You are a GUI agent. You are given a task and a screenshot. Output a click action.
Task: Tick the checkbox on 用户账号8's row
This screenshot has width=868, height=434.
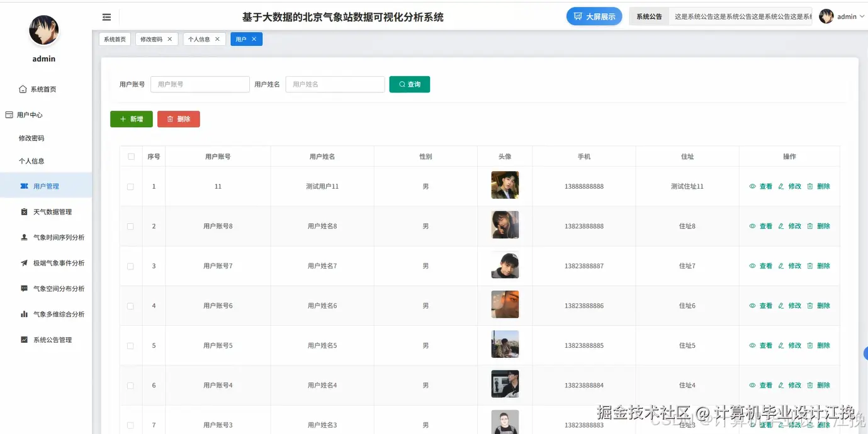point(130,225)
